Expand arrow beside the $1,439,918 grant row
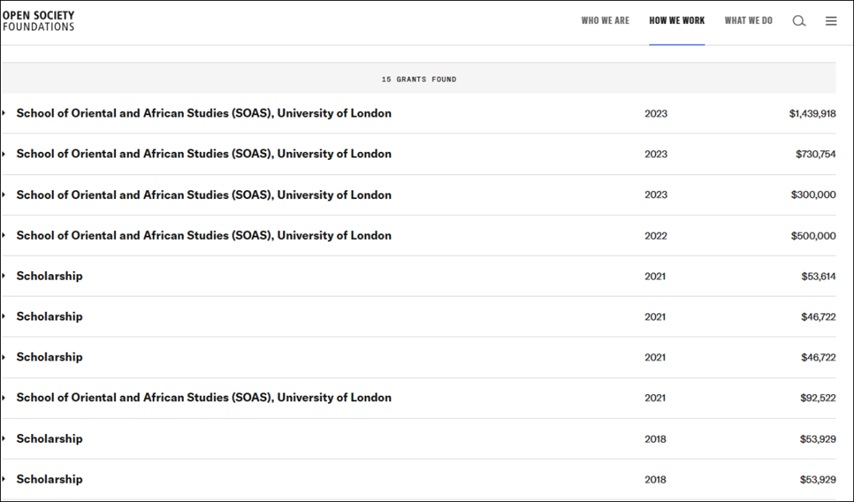 (4, 114)
